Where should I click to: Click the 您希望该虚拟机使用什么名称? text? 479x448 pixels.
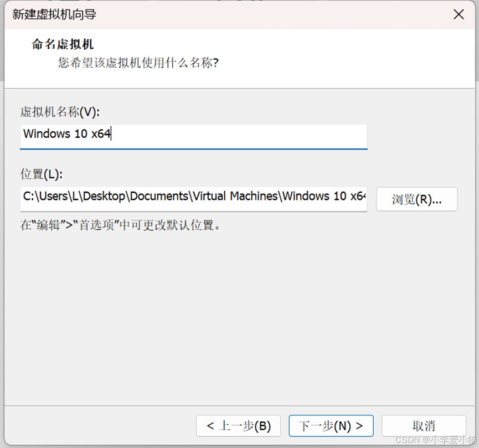point(138,63)
